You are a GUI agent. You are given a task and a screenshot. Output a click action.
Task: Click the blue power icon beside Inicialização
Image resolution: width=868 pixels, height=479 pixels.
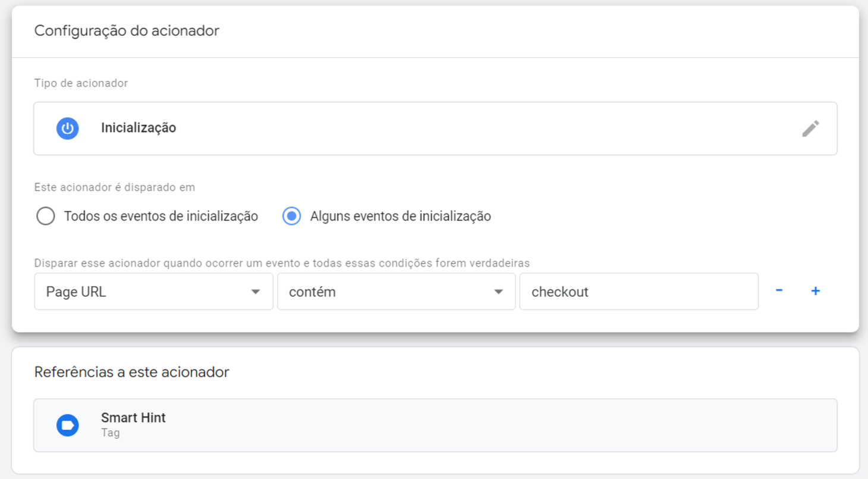(68, 129)
